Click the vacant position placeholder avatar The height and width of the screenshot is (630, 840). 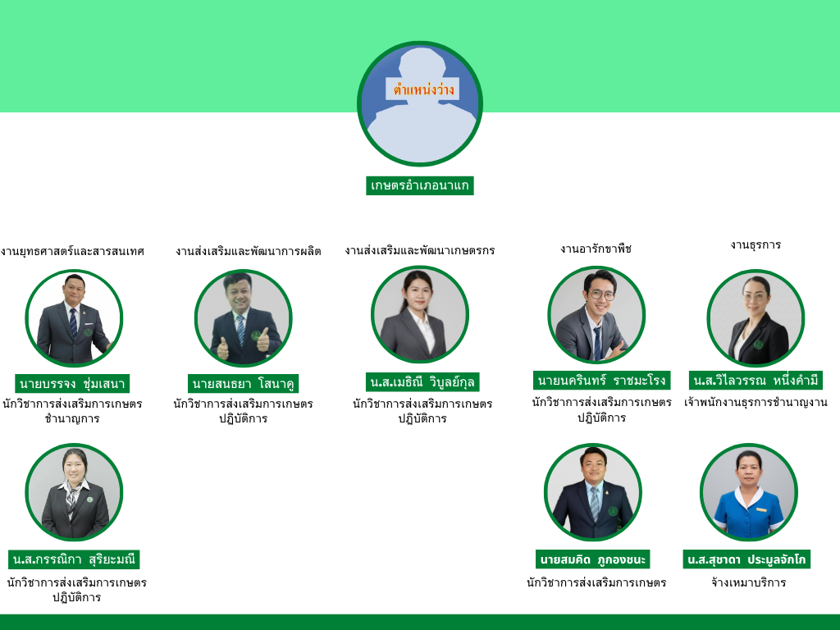(420, 104)
